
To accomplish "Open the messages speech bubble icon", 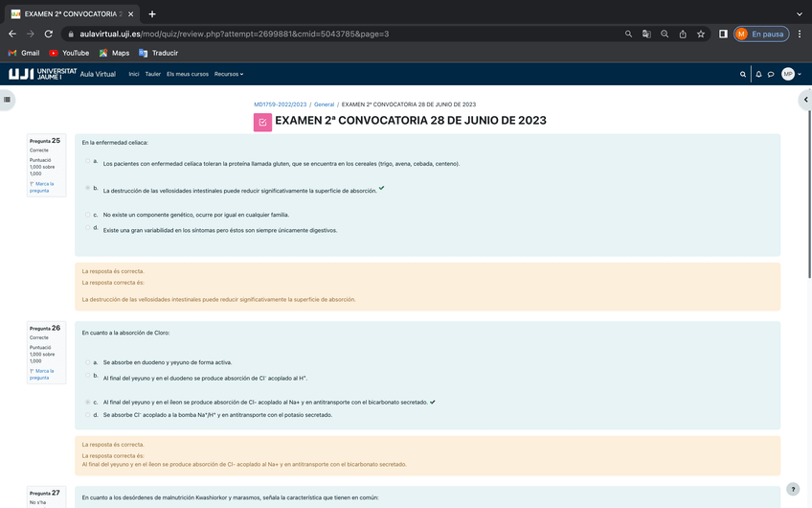I will (x=771, y=74).
